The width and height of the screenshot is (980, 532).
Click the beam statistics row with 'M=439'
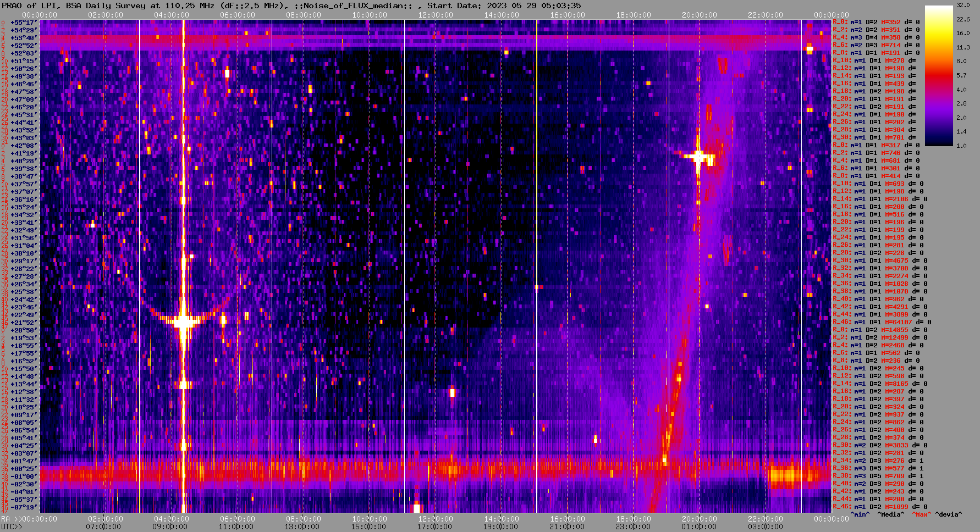pos(874,84)
